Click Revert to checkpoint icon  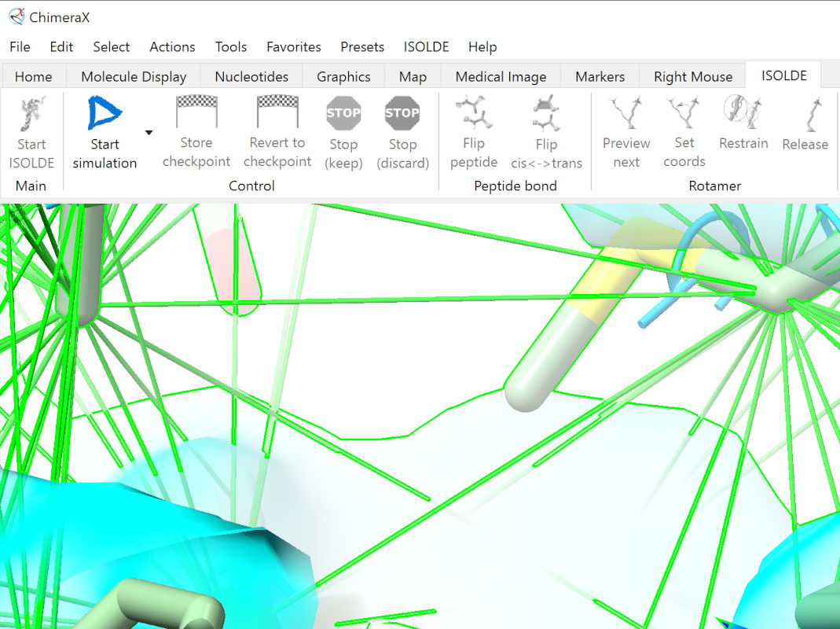pos(277,112)
